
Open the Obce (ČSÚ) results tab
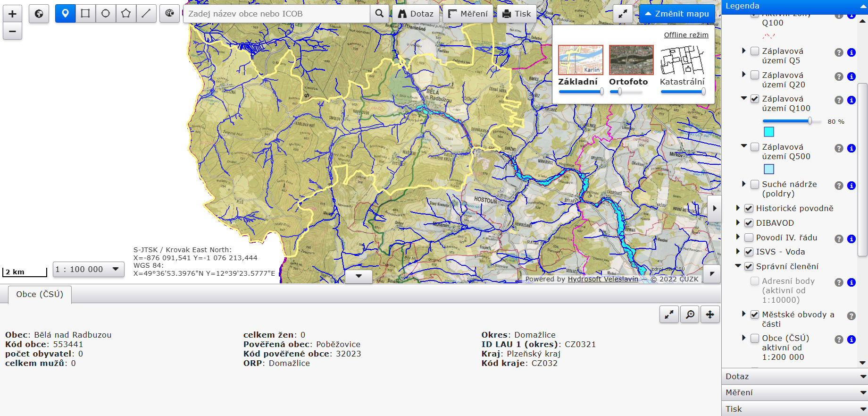click(x=40, y=294)
